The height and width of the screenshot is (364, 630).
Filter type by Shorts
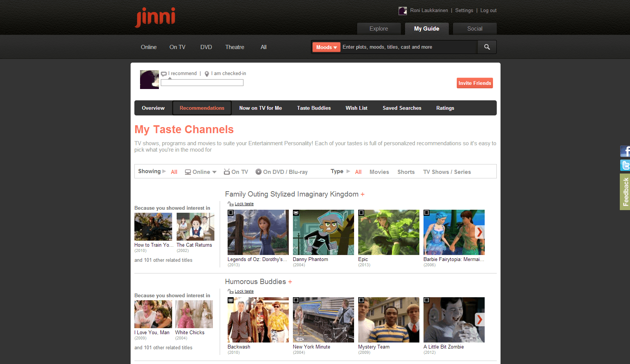click(x=406, y=172)
